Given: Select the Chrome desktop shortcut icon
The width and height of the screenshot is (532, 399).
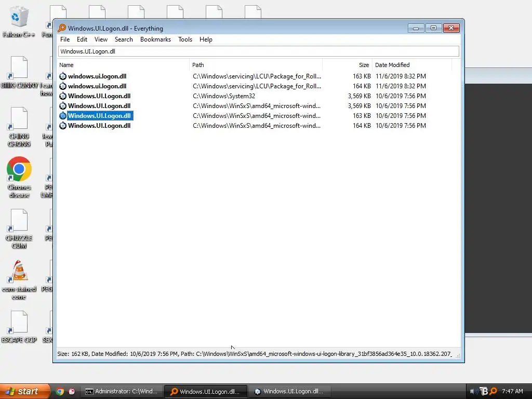Looking at the screenshot, I should [x=19, y=169].
